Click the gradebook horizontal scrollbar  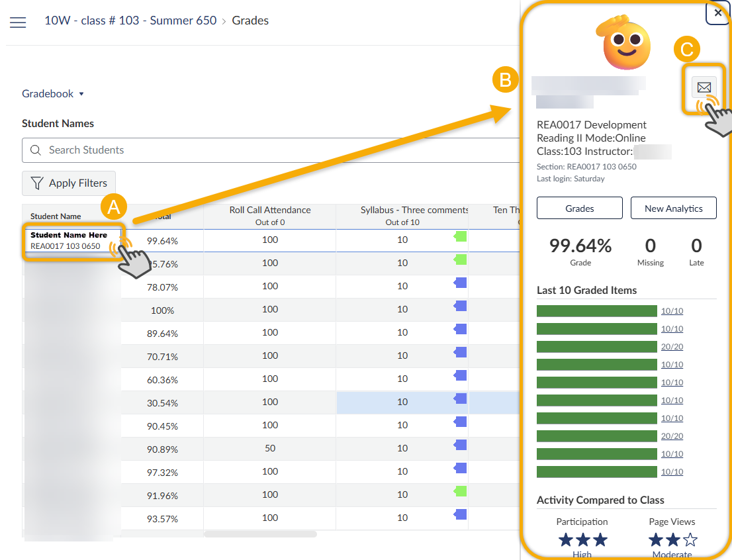click(x=261, y=534)
